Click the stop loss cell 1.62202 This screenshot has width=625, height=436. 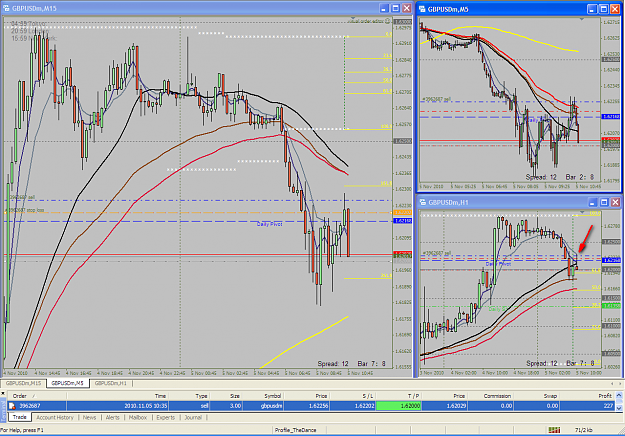tap(353, 406)
